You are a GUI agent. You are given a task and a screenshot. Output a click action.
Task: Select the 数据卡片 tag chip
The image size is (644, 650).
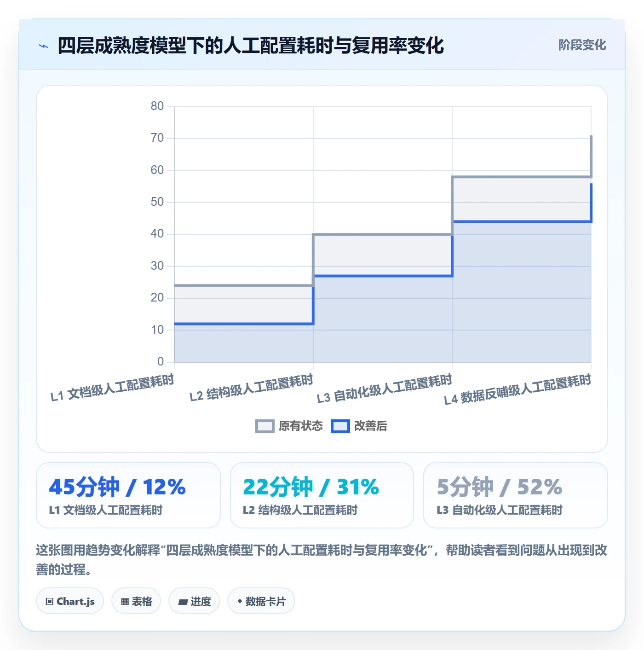[x=261, y=601]
